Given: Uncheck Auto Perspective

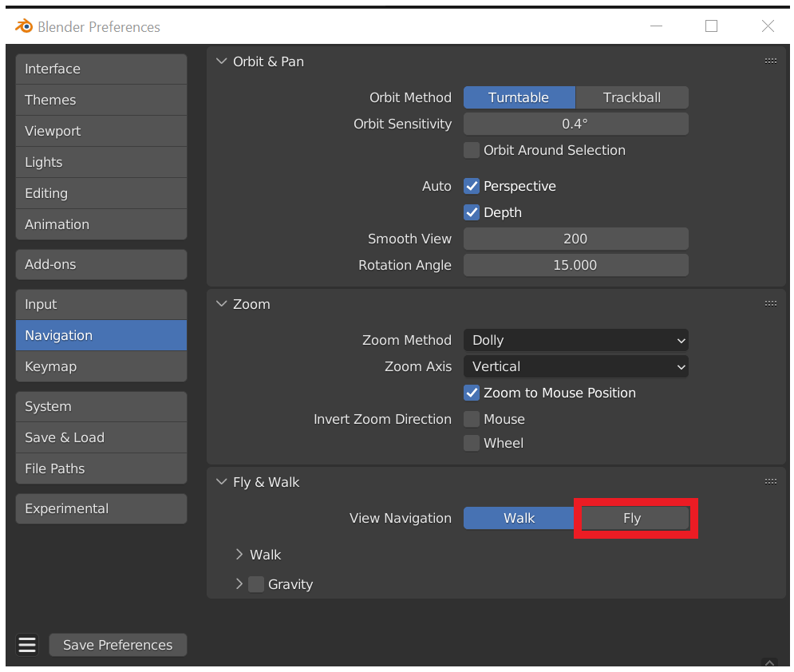Looking at the screenshot, I should [x=471, y=186].
